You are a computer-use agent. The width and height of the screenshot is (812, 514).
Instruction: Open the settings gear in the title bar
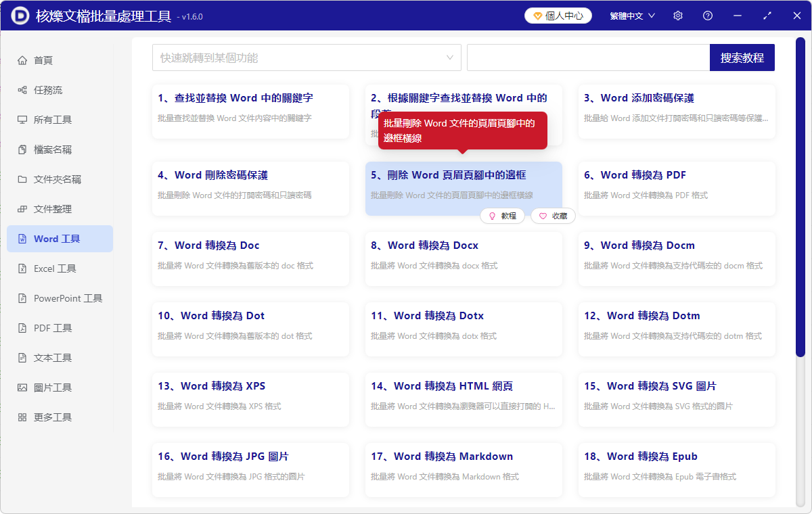[677, 15]
